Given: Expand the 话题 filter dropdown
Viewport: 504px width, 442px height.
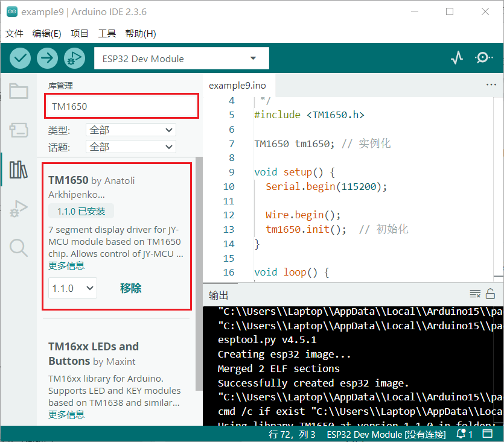Looking at the screenshot, I should (x=131, y=147).
